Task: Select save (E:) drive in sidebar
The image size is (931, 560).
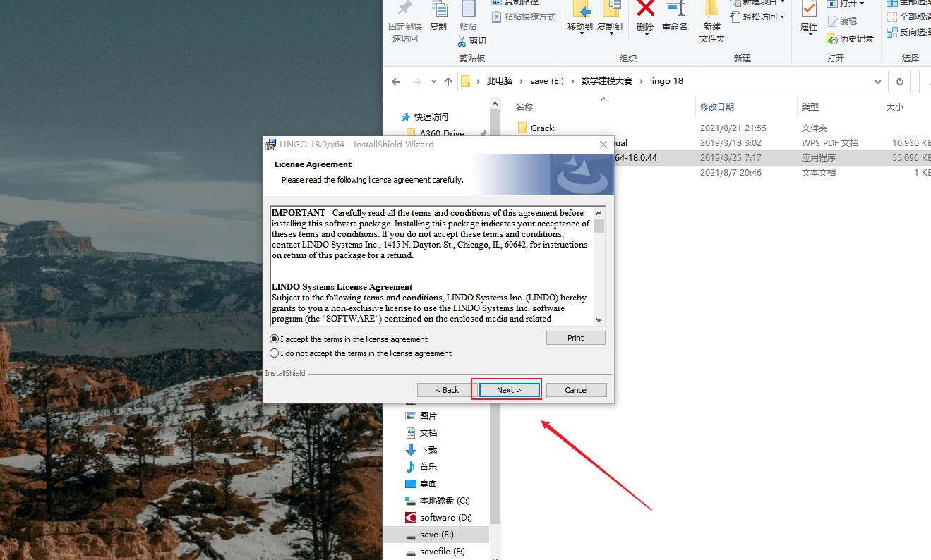Action: click(436, 535)
